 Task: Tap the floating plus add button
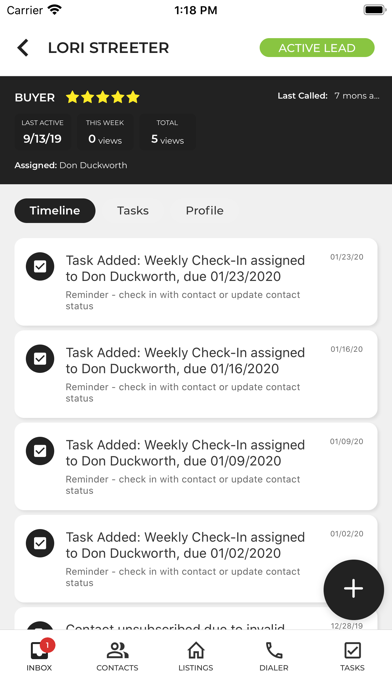click(353, 589)
